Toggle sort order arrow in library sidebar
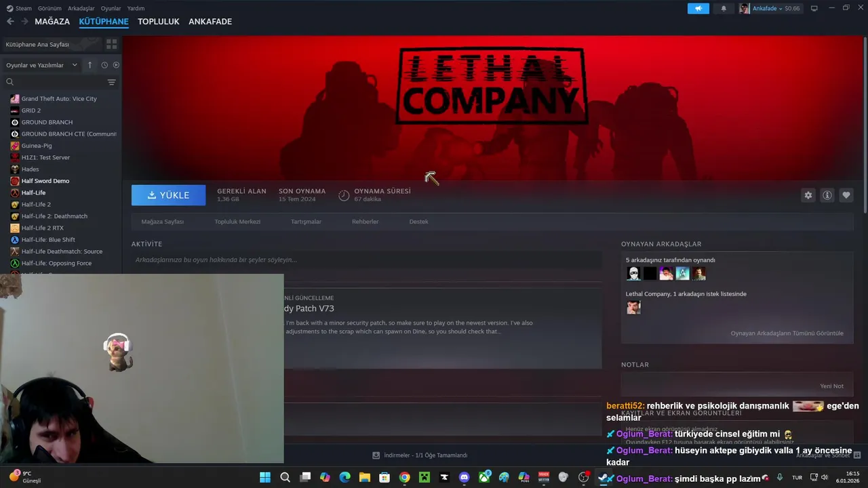 tap(90, 65)
